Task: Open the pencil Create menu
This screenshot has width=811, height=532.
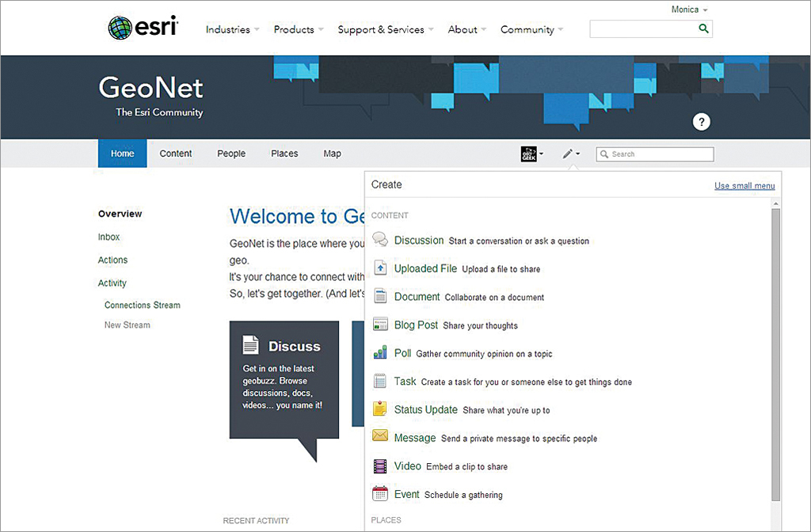Action: [x=571, y=154]
